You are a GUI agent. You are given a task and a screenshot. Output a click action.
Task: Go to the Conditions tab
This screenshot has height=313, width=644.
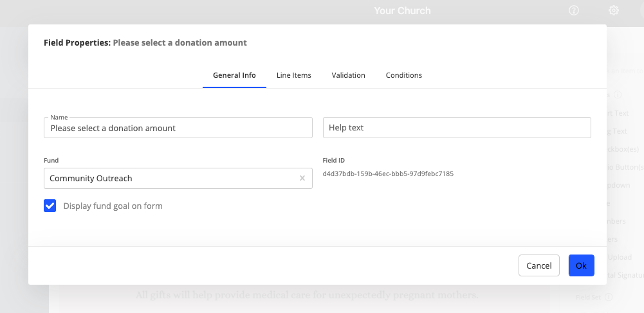click(x=403, y=75)
